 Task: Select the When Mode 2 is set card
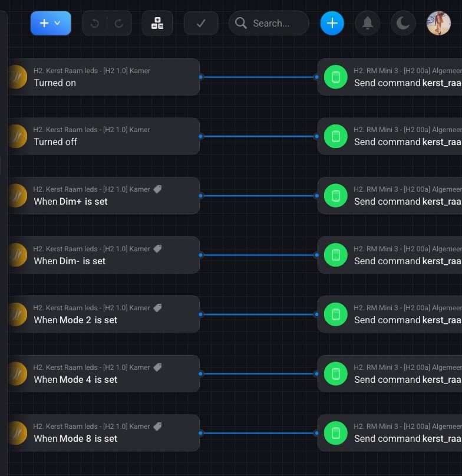coord(103,314)
